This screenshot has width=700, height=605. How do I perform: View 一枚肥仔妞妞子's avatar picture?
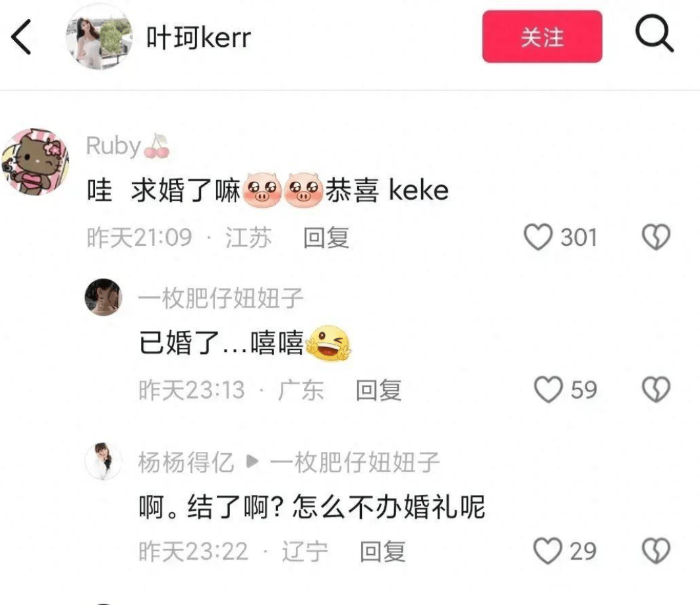[103, 297]
